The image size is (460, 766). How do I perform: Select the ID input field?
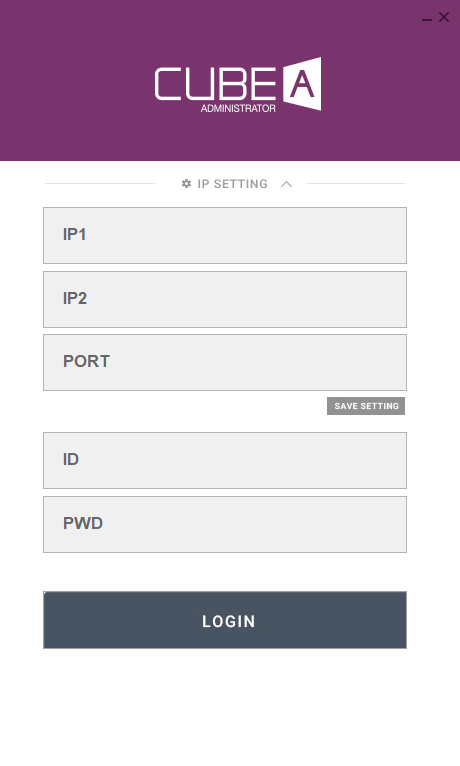coord(225,460)
